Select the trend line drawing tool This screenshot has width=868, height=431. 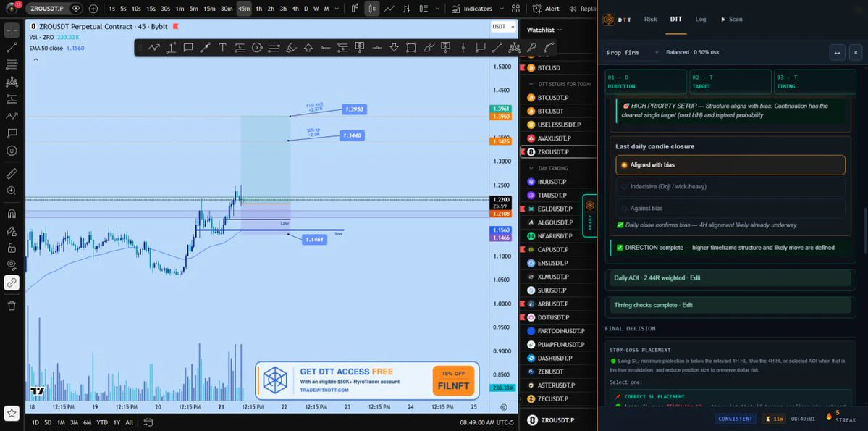(x=12, y=48)
